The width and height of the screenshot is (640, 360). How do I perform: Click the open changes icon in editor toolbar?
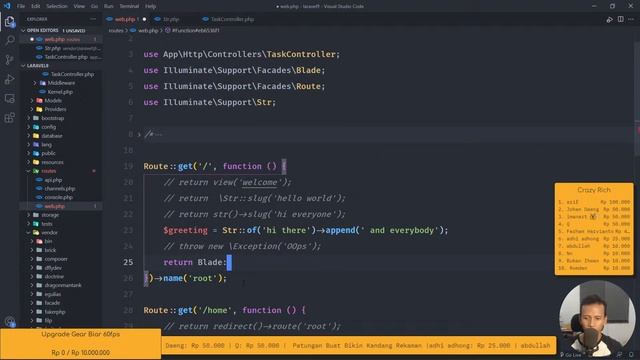(609, 19)
